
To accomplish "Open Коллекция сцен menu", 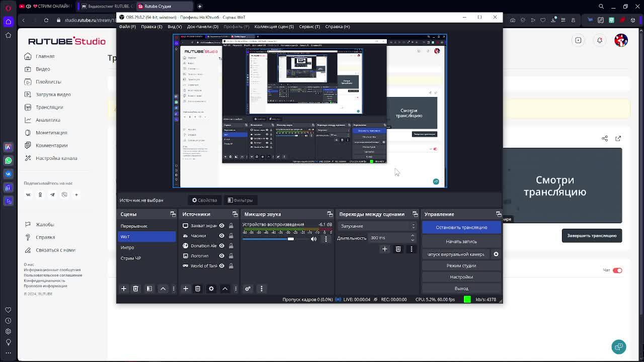I will tap(274, 27).
